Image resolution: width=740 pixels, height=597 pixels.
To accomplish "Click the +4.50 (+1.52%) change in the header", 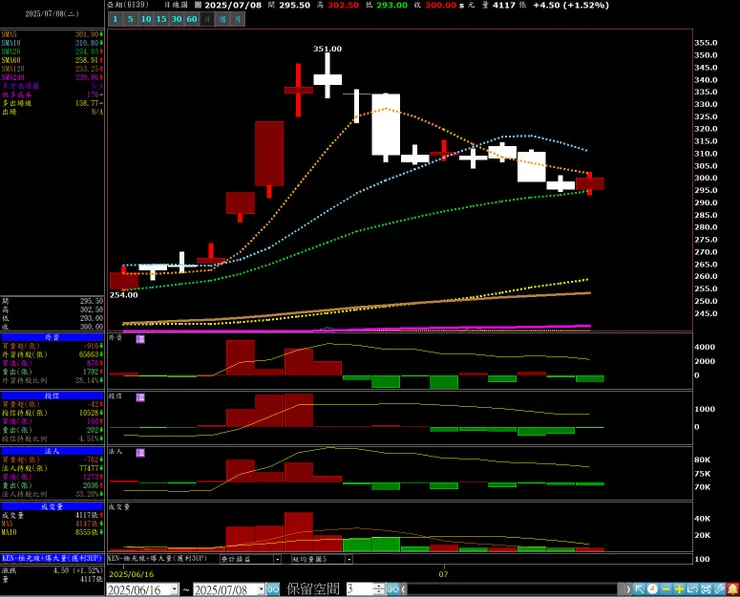I will pyautogui.click(x=571, y=5).
